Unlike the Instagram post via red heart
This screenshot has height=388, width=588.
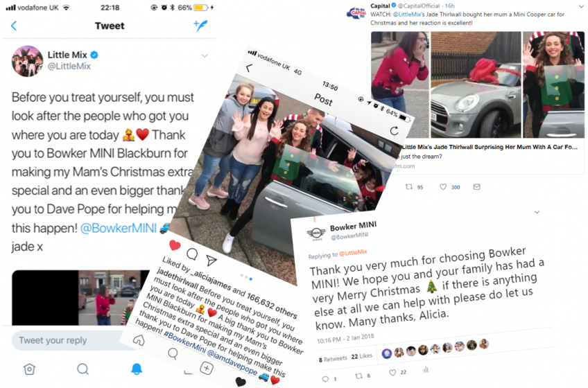click(175, 245)
